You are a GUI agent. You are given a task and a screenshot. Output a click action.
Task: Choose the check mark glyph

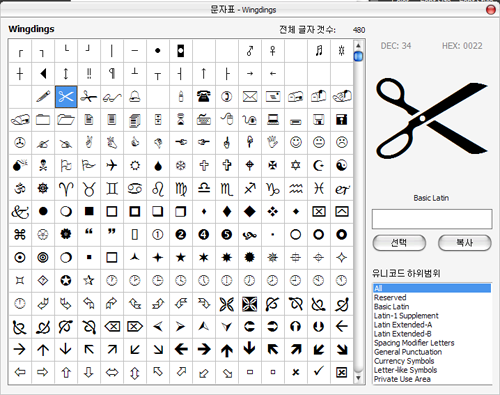click(x=319, y=371)
